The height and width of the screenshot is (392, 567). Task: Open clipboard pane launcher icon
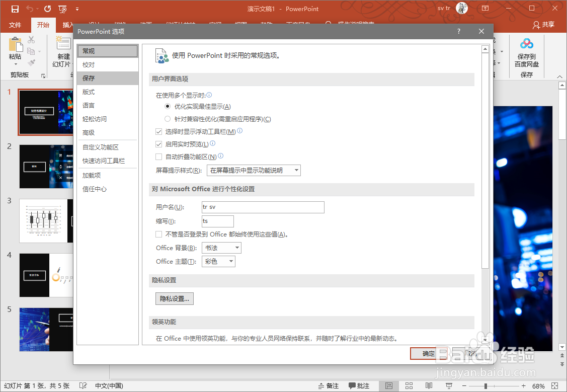43,75
